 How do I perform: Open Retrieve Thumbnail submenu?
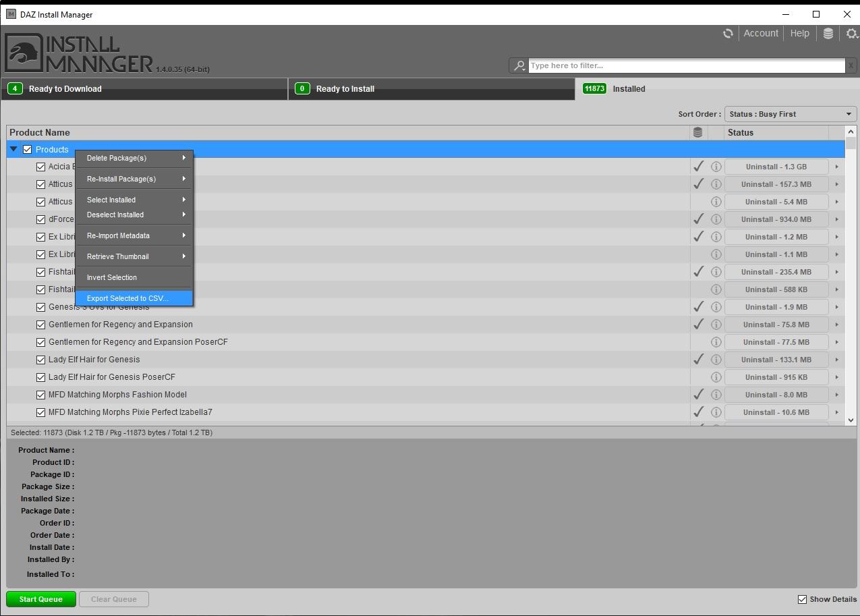pyautogui.click(x=134, y=256)
